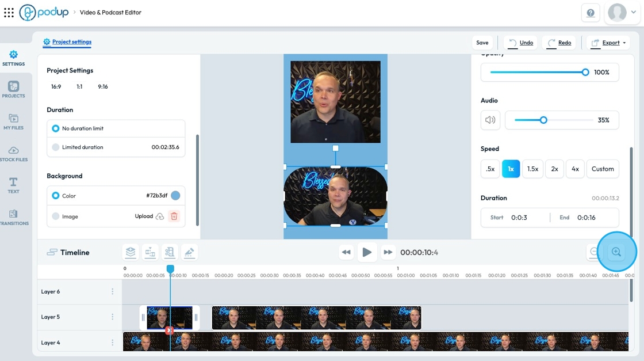
Task: Open the user profile avatar
Action: click(617, 12)
